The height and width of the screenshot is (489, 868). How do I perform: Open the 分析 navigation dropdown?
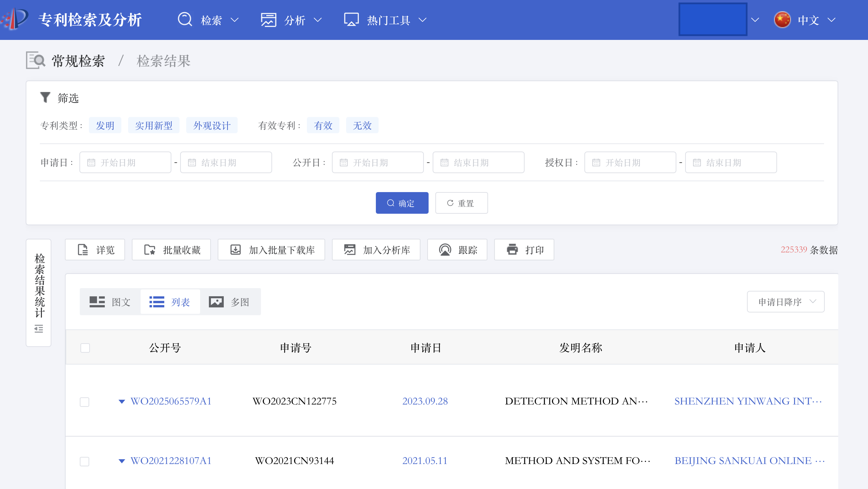point(292,20)
